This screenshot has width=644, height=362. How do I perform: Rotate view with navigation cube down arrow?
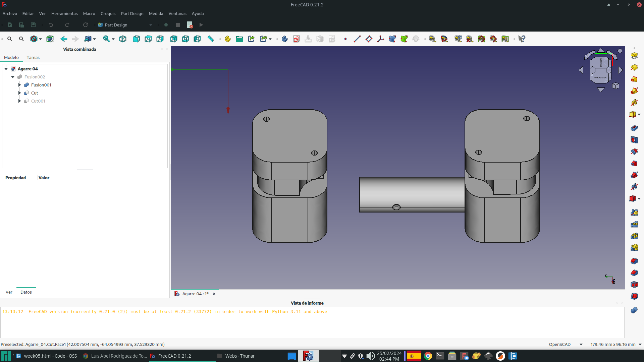pos(601,89)
